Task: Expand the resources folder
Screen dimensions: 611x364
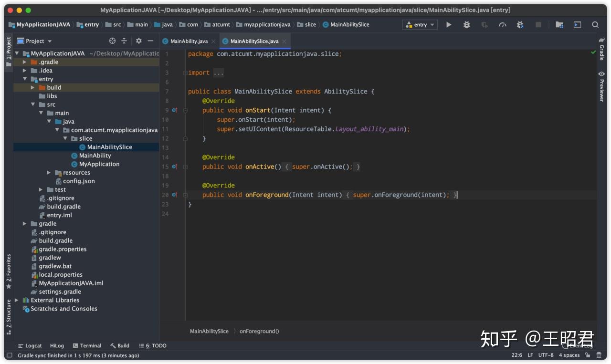Action: click(49, 173)
